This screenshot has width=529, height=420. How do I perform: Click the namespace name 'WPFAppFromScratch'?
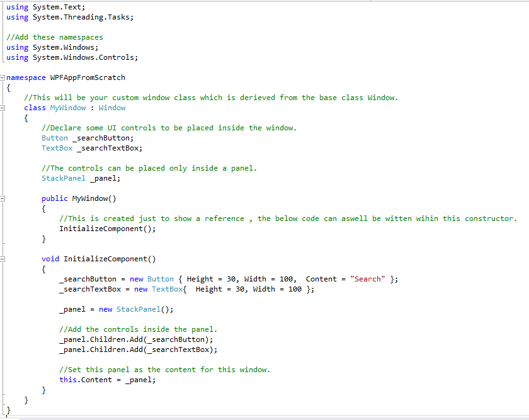point(88,77)
